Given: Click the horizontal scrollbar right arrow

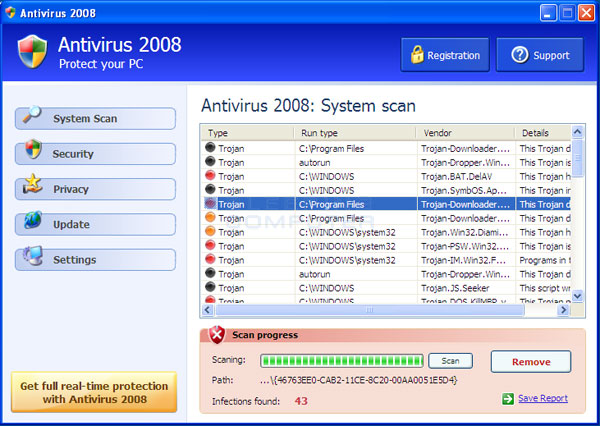Looking at the screenshot, I should point(563,310).
